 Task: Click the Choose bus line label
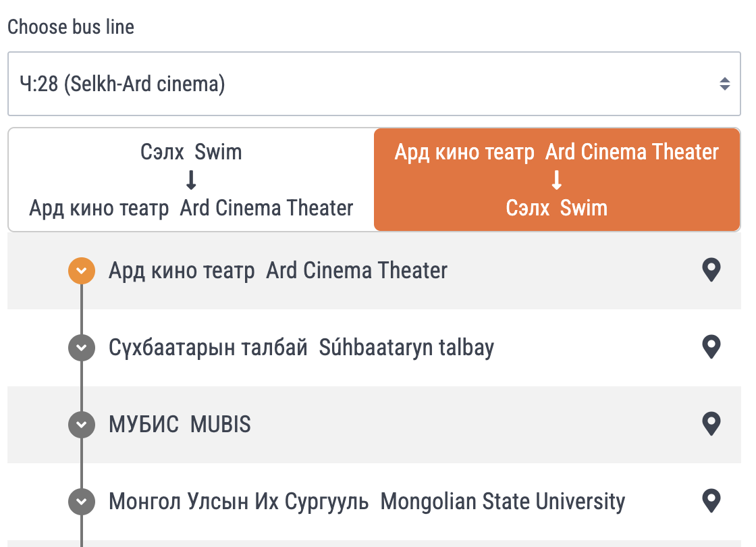pyautogui.click(x=71, y=27)
